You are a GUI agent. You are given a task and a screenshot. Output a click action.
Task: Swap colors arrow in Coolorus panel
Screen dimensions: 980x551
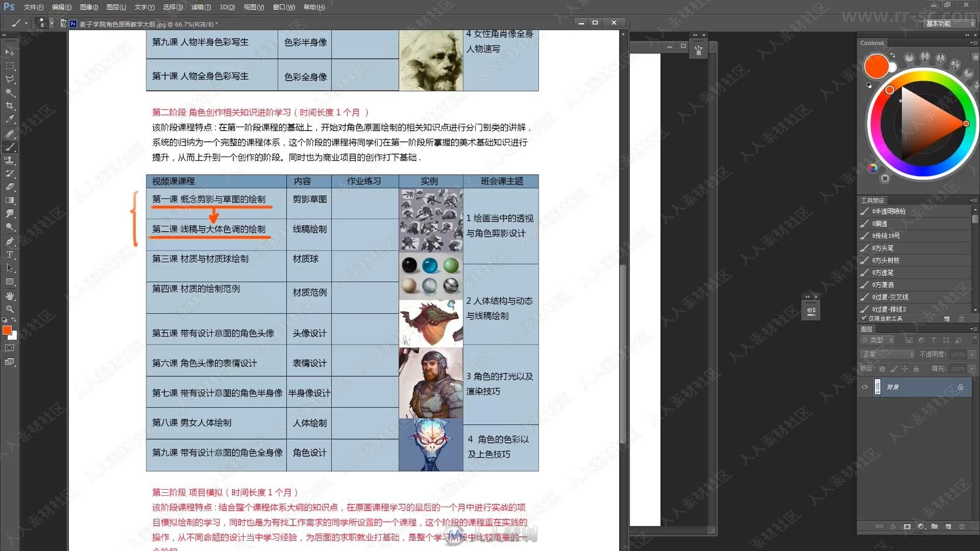(x=893, y=55)
